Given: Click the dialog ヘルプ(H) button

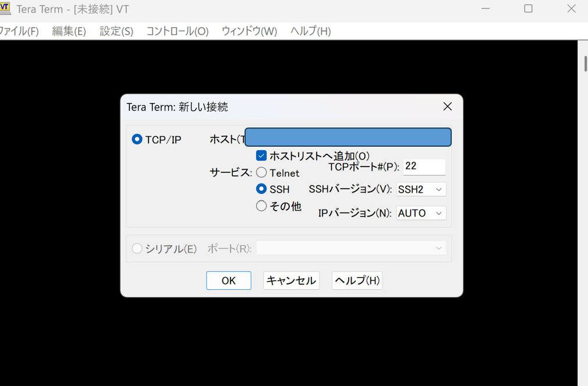Looking at the screenshot, I should pyautogui.click(x=357, y=281).
